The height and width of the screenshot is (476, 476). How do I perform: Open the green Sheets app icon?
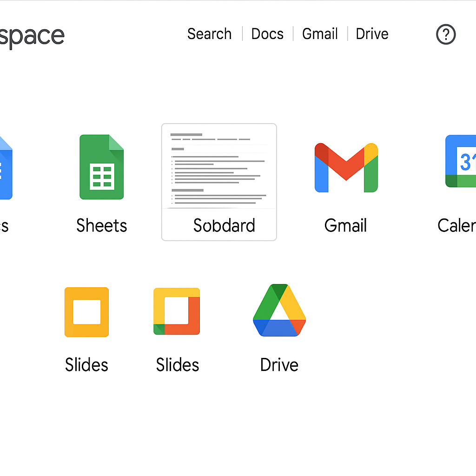(101, 167)
